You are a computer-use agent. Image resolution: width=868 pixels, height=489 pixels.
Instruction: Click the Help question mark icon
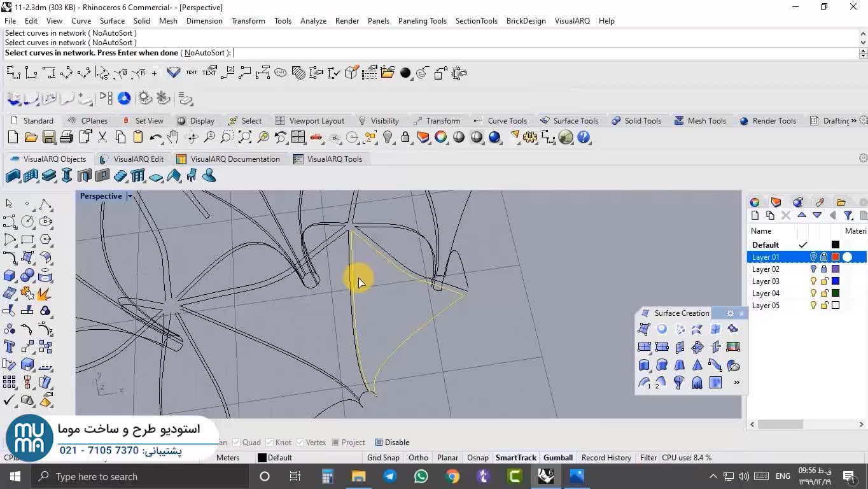point(584,138)
